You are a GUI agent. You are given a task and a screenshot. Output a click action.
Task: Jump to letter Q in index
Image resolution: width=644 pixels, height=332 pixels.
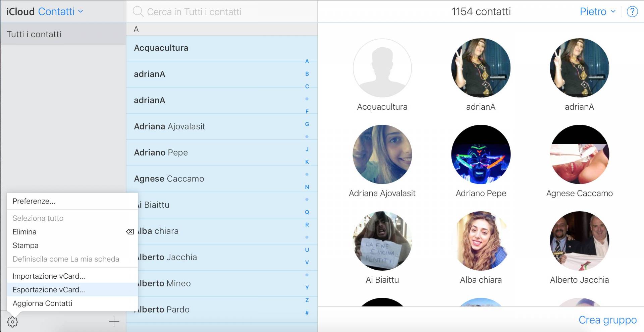tap(307, 212)
